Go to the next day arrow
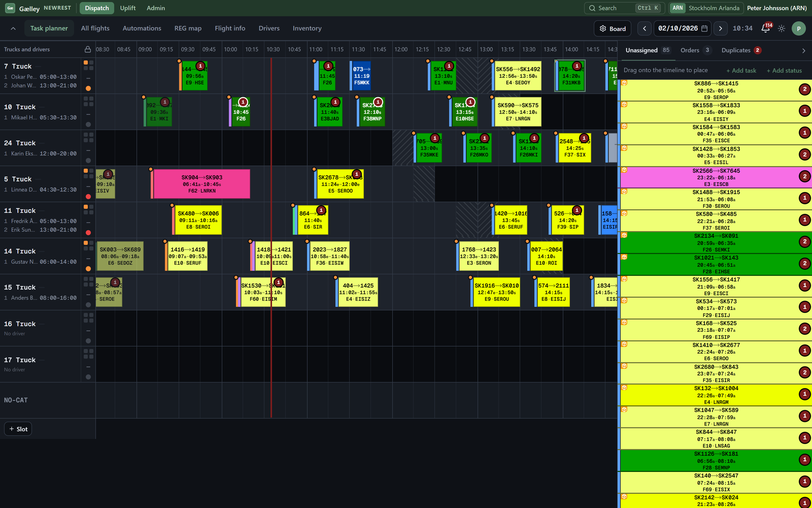 (x=720, y=28)
